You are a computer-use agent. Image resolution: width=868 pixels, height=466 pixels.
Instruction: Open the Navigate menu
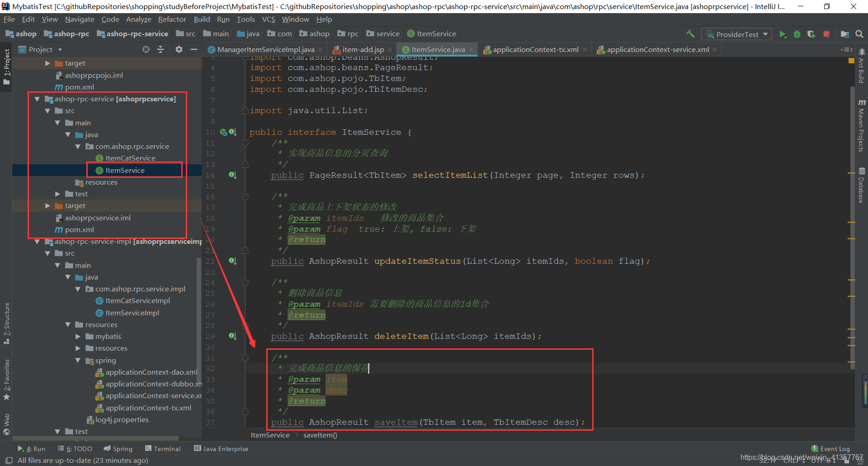[80, 19]
